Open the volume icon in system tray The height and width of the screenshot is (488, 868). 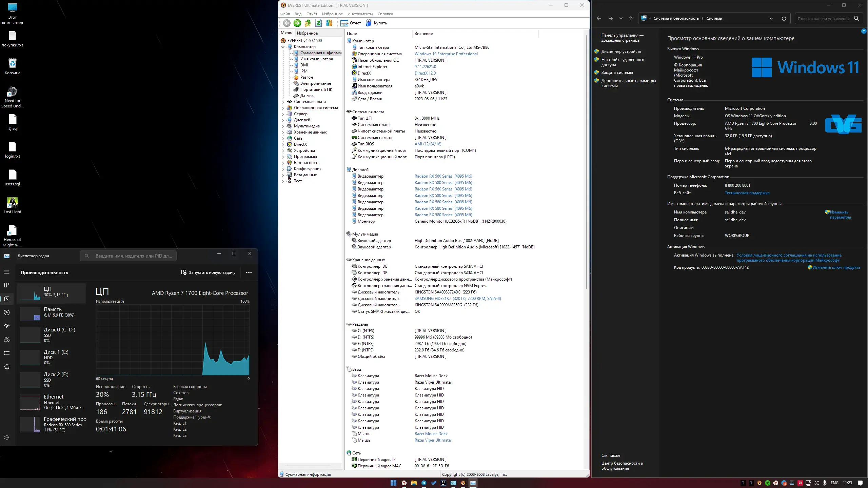click(816, 483)
